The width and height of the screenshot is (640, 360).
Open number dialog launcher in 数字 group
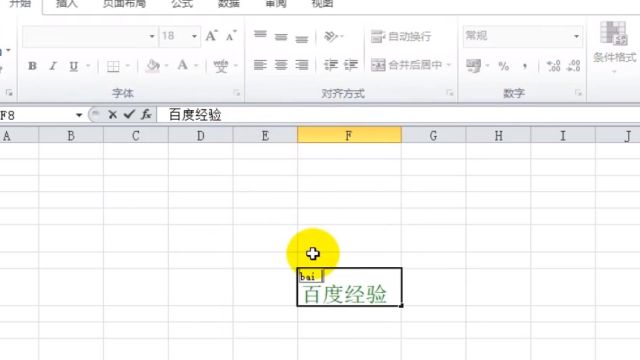point(578,93)
